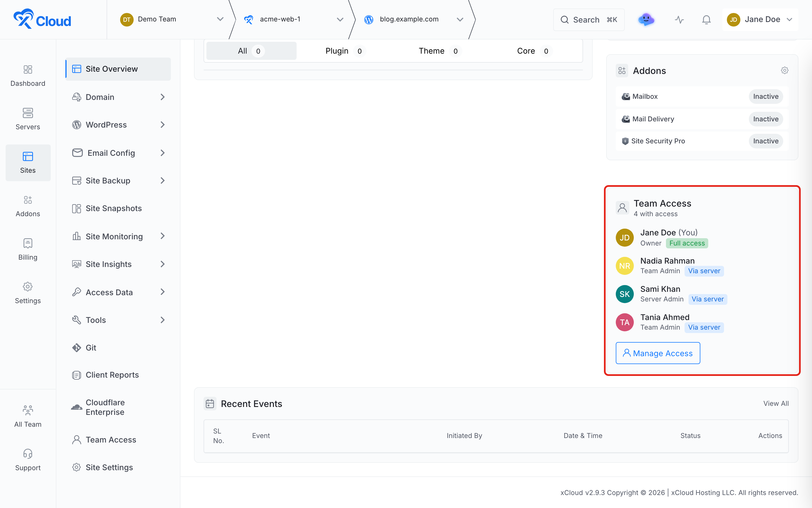
Task: Click the Mail Delivery addon label
Action: (x=653, y=119)
